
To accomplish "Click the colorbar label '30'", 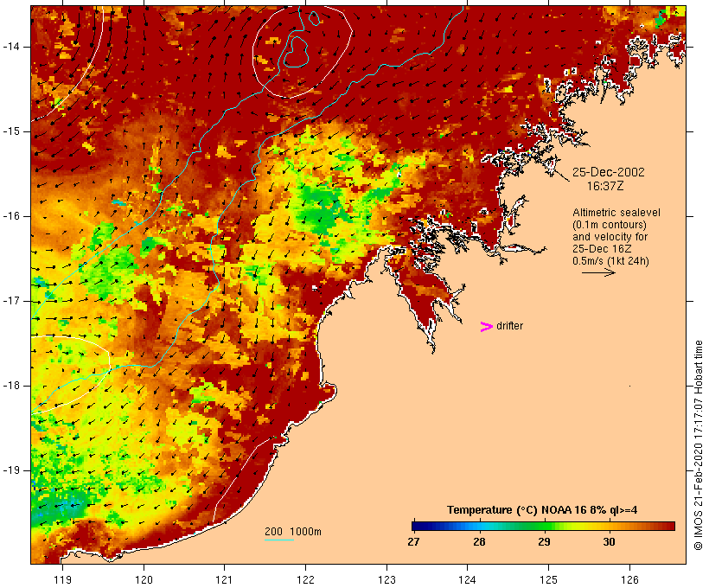I will pyautogui.click(x=609, y=541).
